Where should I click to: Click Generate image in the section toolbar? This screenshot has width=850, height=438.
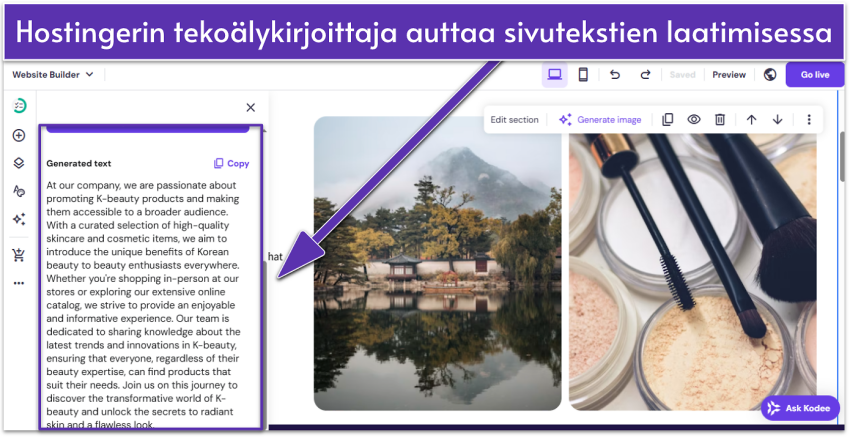click(600, 120)
